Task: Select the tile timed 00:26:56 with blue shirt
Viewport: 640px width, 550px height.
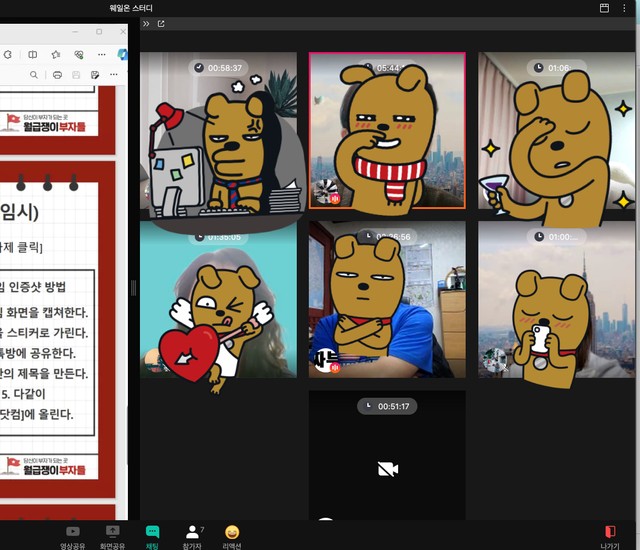Action: click(x=387, y=299)
